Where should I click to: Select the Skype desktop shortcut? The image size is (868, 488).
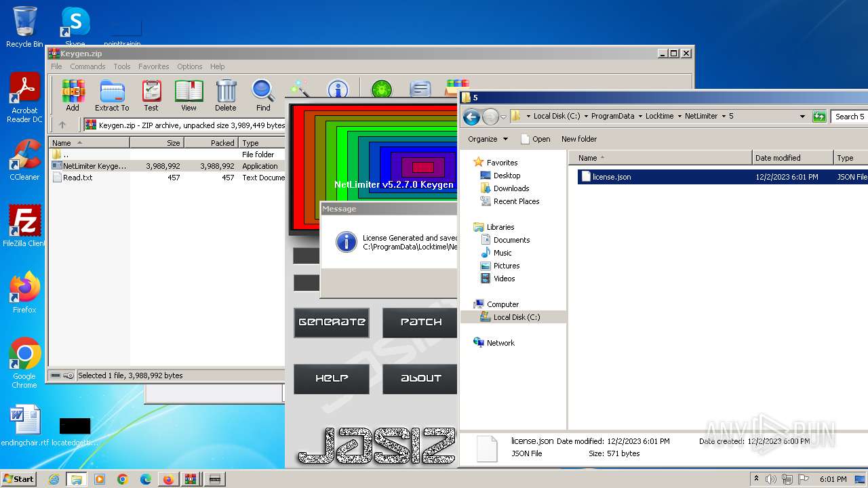[75, 27]
